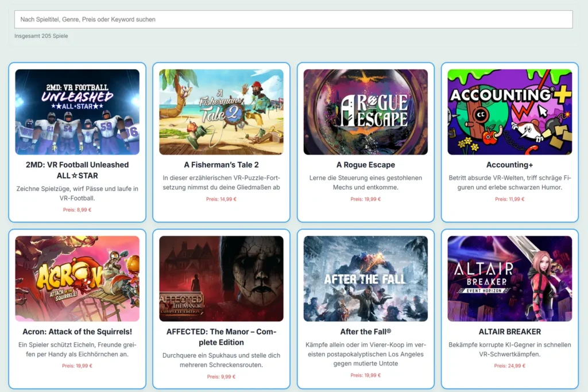Click the price 8,99 € for 2MD
Image resolution: width=588 pixels, height=392 pixels.
click(x=78, y=210)
